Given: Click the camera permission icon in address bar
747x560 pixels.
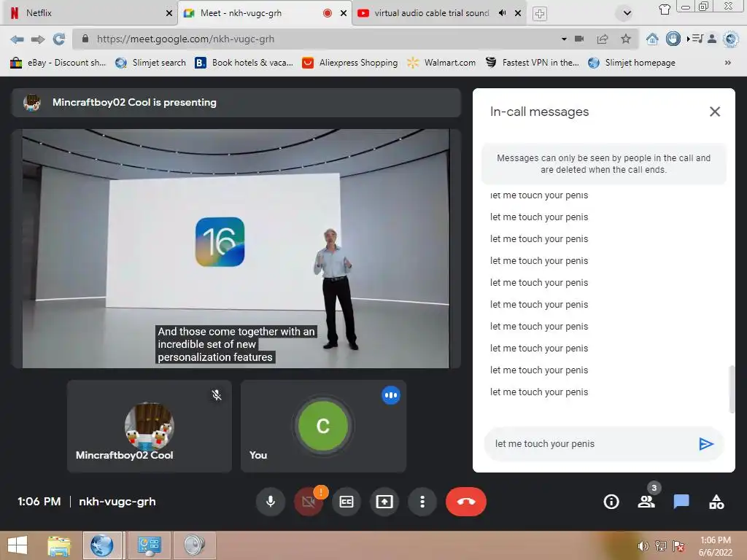Looking at the screenshot, I should coord(579,39).
